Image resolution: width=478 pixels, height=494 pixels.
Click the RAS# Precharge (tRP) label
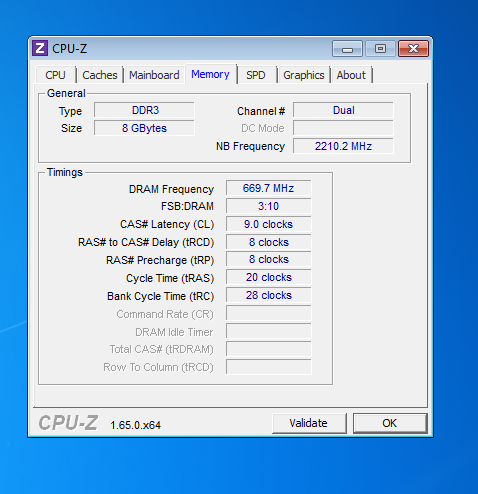(x=160, y=260)
